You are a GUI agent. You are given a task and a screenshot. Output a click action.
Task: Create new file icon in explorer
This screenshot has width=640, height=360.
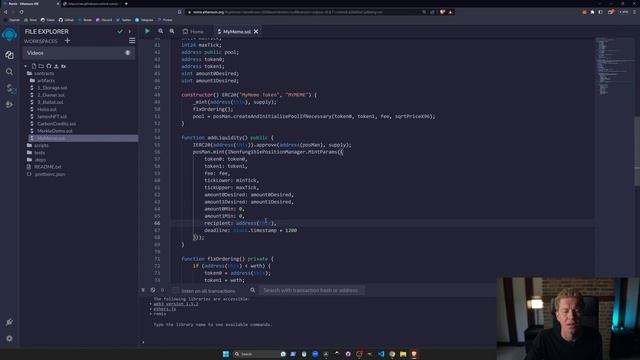[x=34, y=66]
